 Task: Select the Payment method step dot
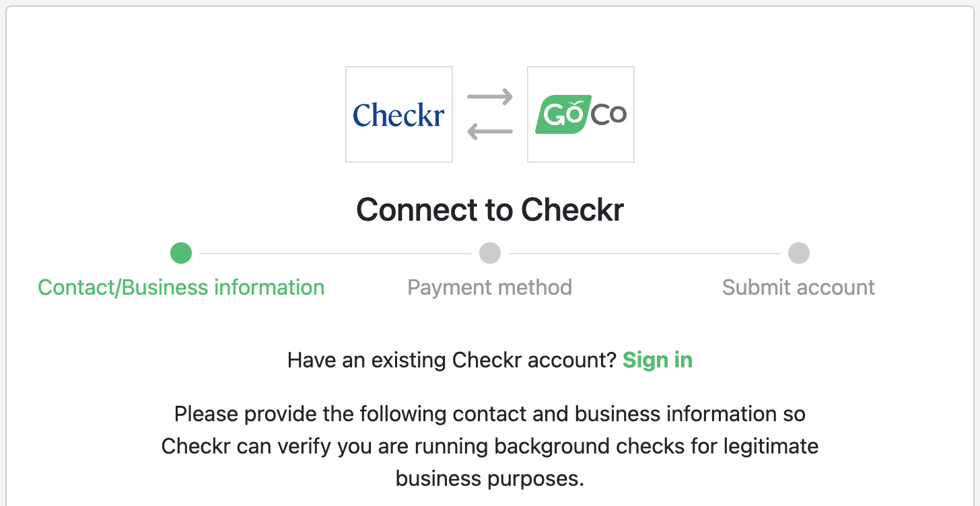(490, 253)
